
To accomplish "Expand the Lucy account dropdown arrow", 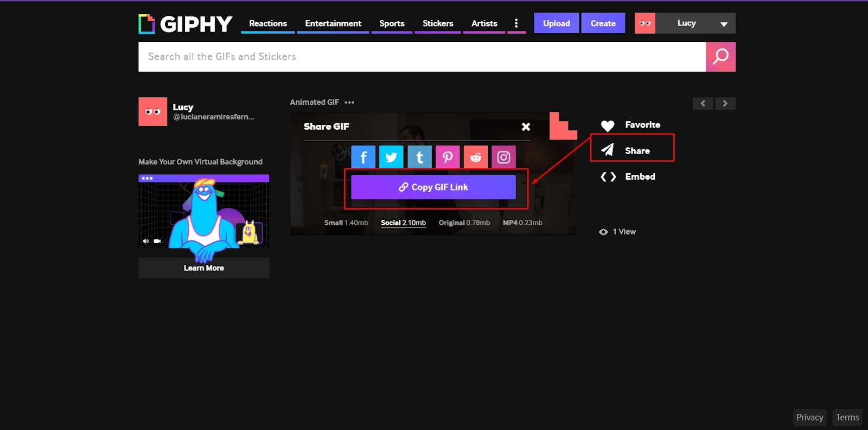I will [x=724, y=24].
